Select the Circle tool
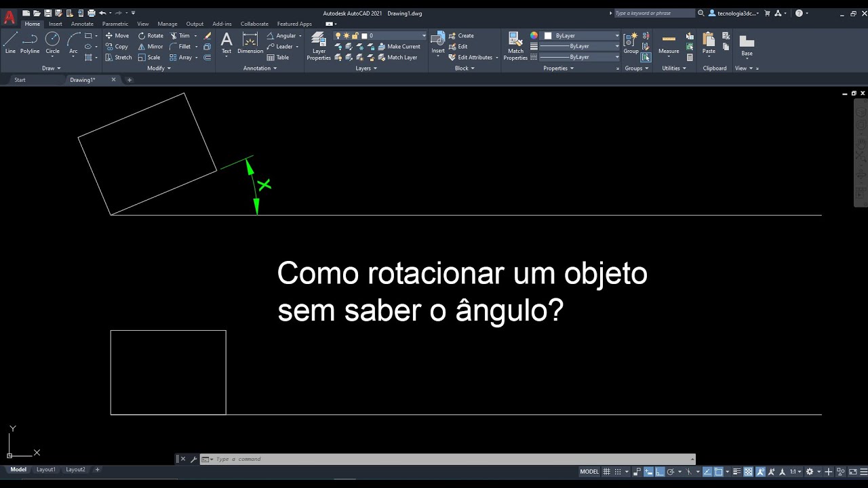Screen dimensions: 868x488 [52, 43]
